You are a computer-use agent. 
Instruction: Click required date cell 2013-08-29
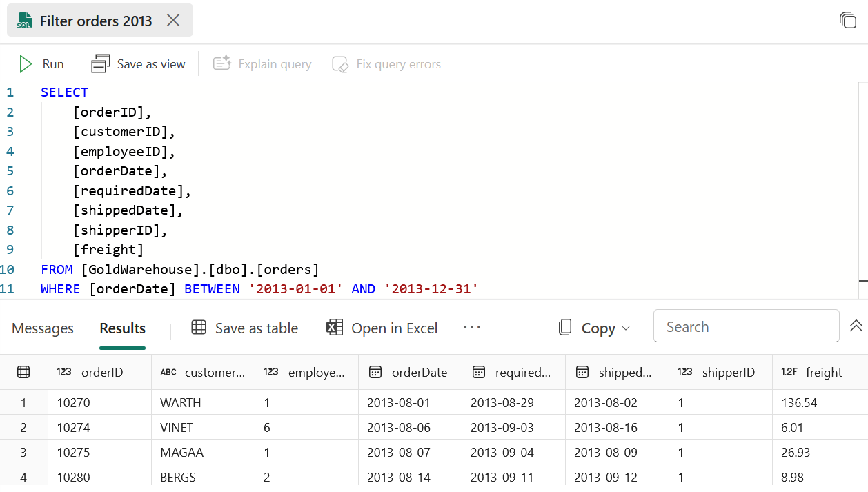pos(514,402)
